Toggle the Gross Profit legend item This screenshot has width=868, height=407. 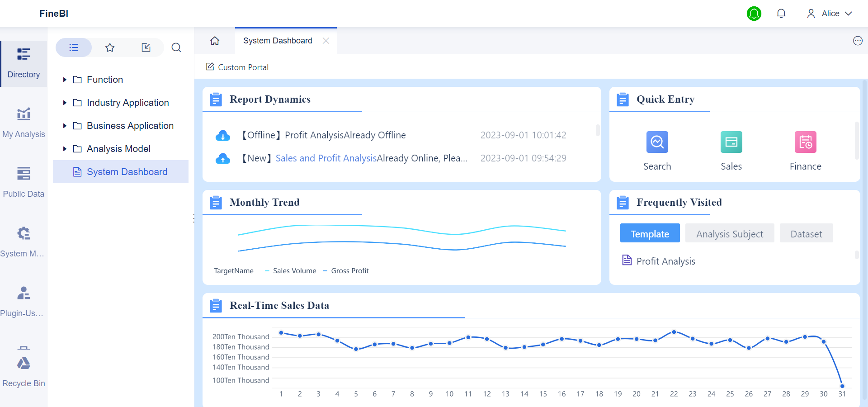tap(346, 271)
